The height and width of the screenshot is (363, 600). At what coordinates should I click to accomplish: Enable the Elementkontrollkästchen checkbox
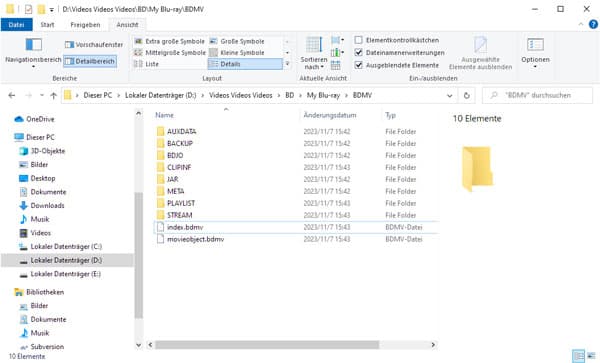359,40
